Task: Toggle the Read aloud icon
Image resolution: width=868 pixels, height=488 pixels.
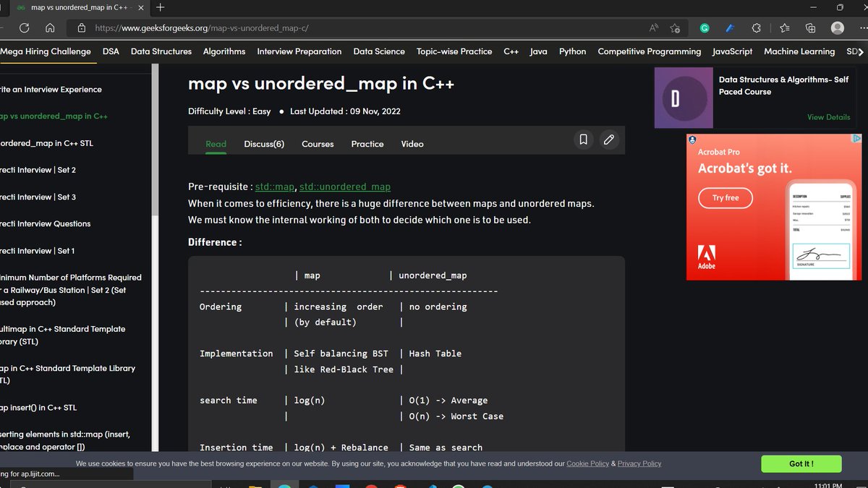Action: coord(654,28)
